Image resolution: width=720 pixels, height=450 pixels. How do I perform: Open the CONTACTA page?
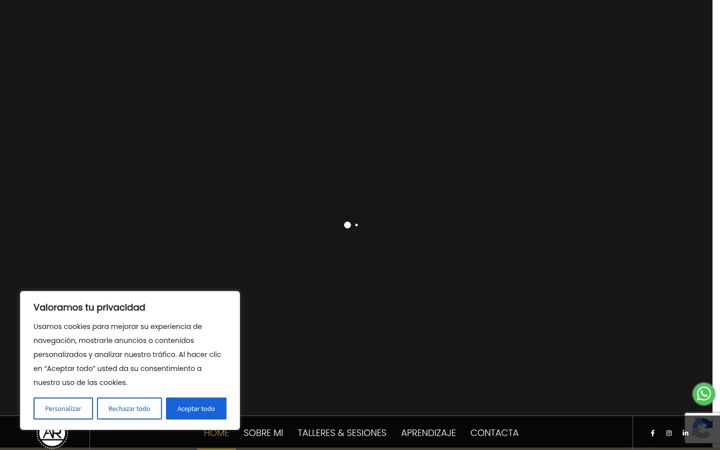[495, 433]
